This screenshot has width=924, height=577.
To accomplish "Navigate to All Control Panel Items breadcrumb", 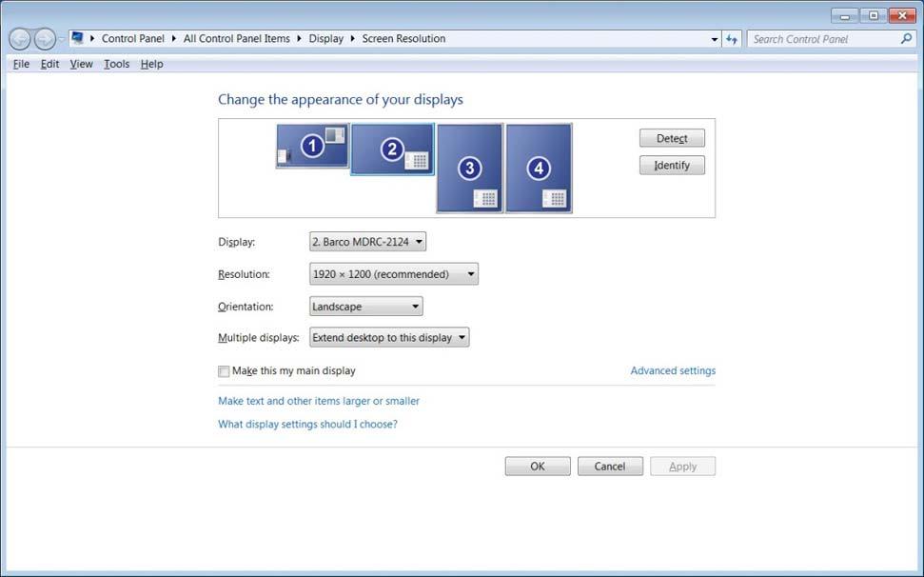I will coord(237,38).
